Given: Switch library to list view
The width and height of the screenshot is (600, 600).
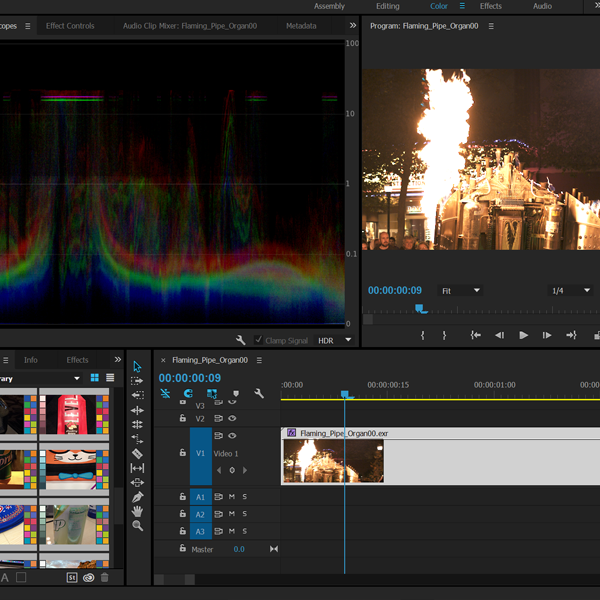Looking at the screenshot, I should coord(110,378).
